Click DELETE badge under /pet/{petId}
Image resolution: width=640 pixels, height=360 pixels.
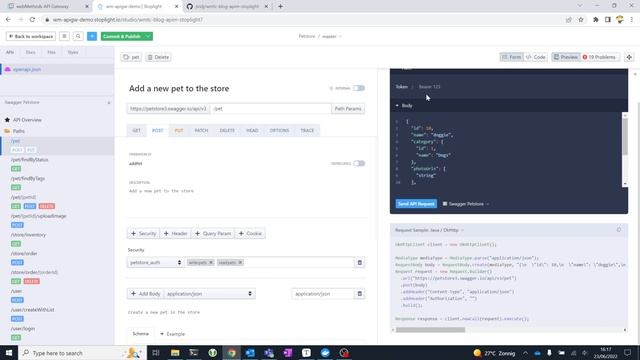pos(47,206)
